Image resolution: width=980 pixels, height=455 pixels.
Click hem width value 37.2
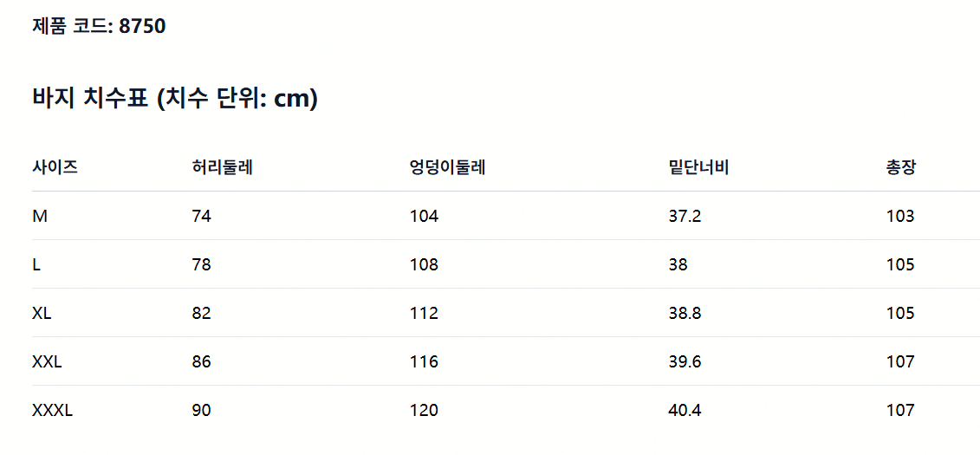pyautogui.click(x=685, y=217)
